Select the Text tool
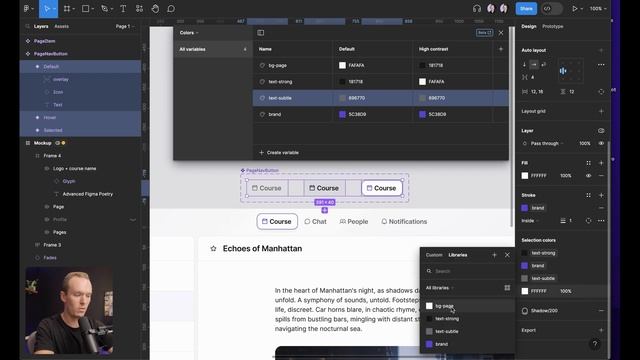The height and width of the screenshot is (360, 640). click(123, 9)
